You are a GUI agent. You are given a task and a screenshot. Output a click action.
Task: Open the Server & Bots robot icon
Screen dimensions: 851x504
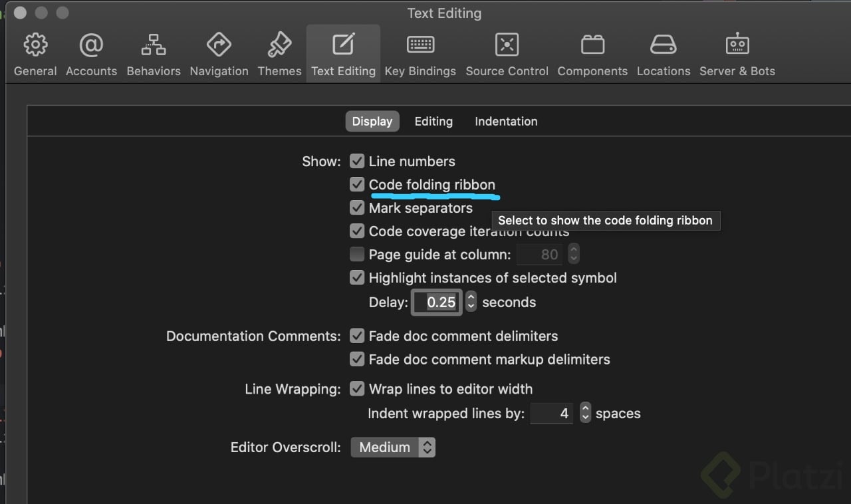coord(737,45)
